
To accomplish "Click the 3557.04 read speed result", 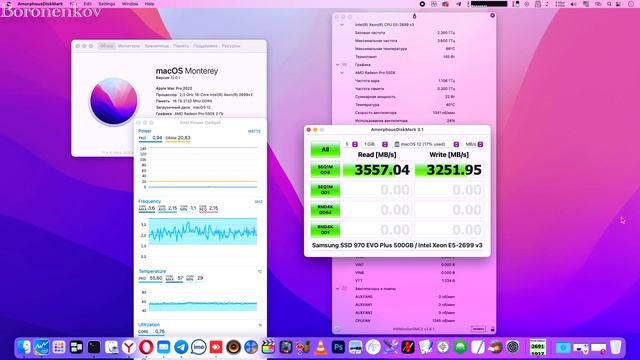I will [x=377, y=170].
